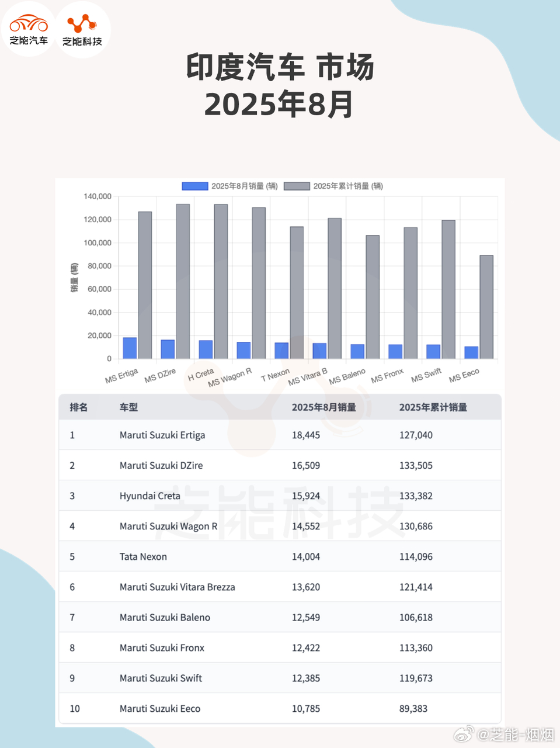
Task: Click the gray bar for T Nexon
Action: [297, 293]
